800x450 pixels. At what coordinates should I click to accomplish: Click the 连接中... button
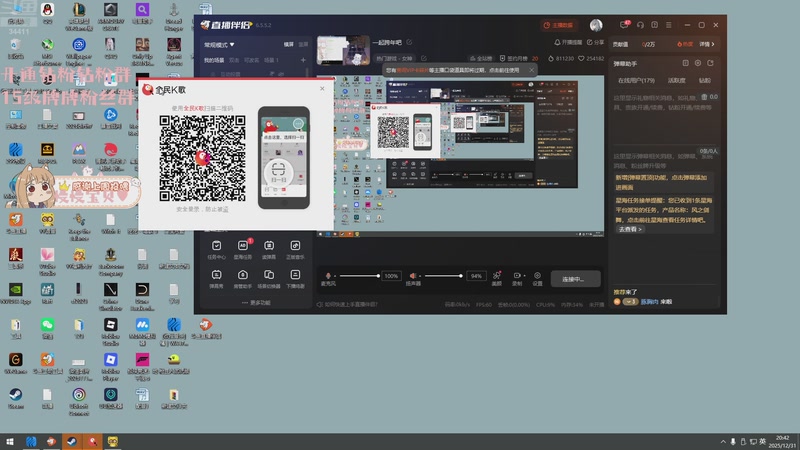tap(576, 279)
